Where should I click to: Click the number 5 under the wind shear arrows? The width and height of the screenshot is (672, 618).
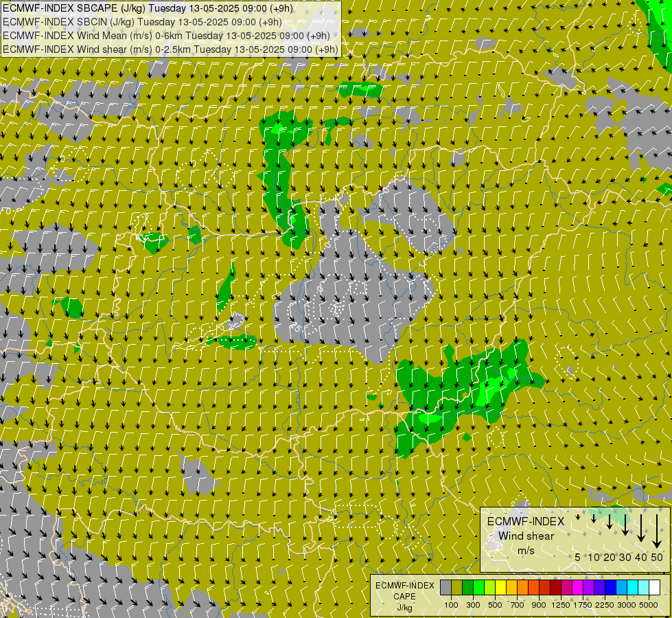tap(578, 557)
